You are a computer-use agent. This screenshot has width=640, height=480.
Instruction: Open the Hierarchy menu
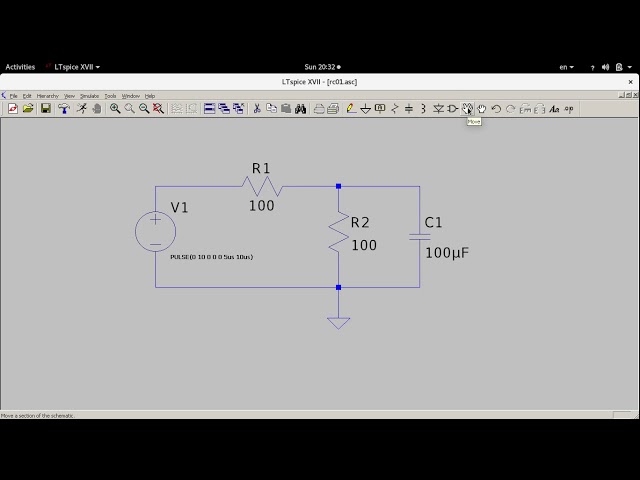[x=48, y=96]
